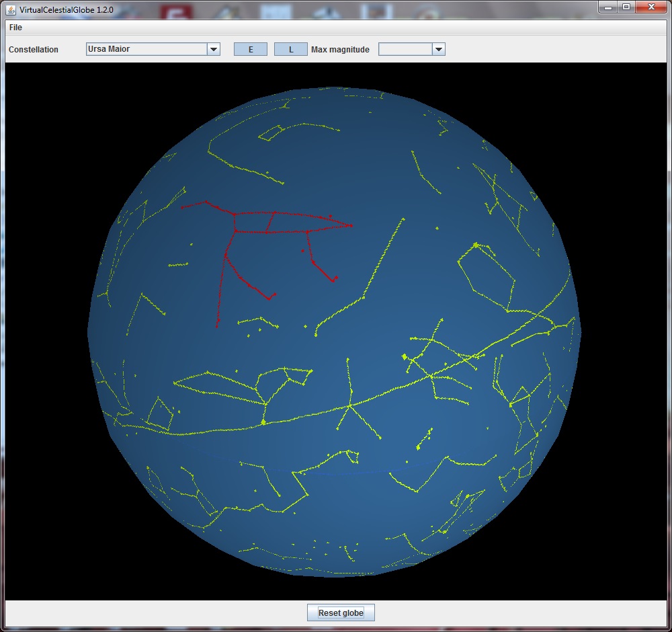The image size is (672, 632).
Task: Toggle the L button
Action: [290, 49]
